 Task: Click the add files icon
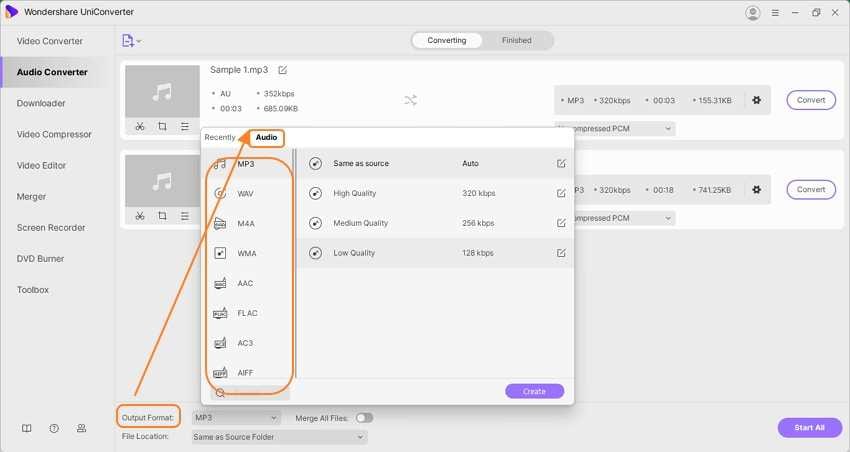pyautogui.click(x=127, y=41)
